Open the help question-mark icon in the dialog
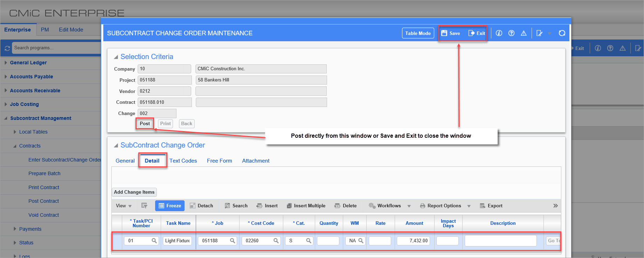The image size is (644, 258). [x=511, y=33]
